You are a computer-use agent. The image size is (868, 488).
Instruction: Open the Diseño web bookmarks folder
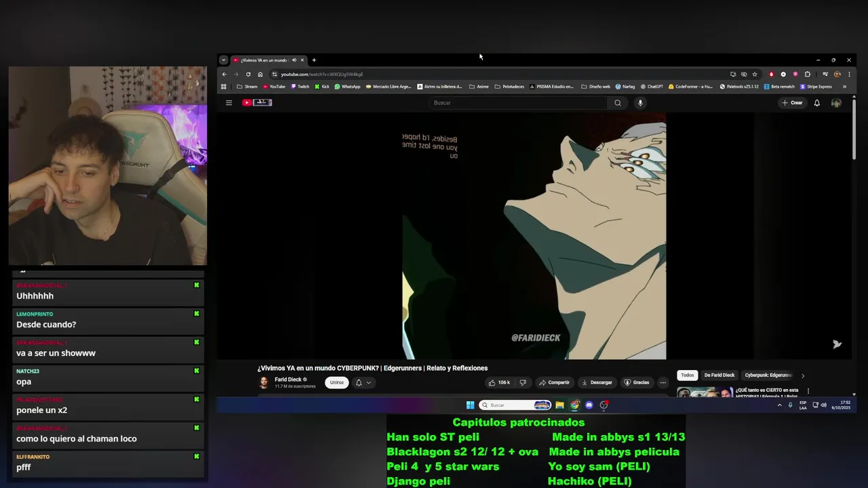click(596, 87)
